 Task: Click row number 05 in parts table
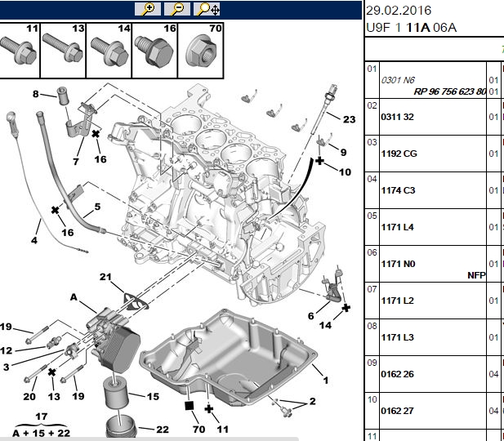pos(372,216)
